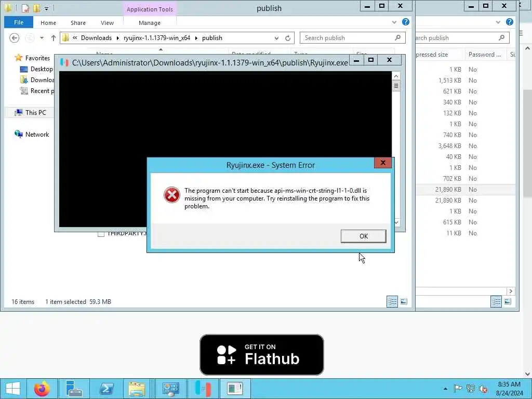Show hidden breadcrumb path via double chevron
The image size is (532, 399).
pos(75,37)
